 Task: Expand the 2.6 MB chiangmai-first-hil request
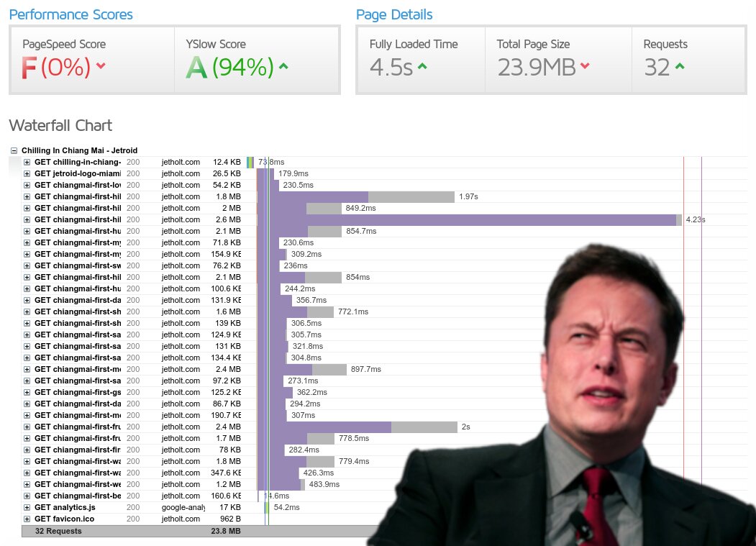click(x=27, y=220)
